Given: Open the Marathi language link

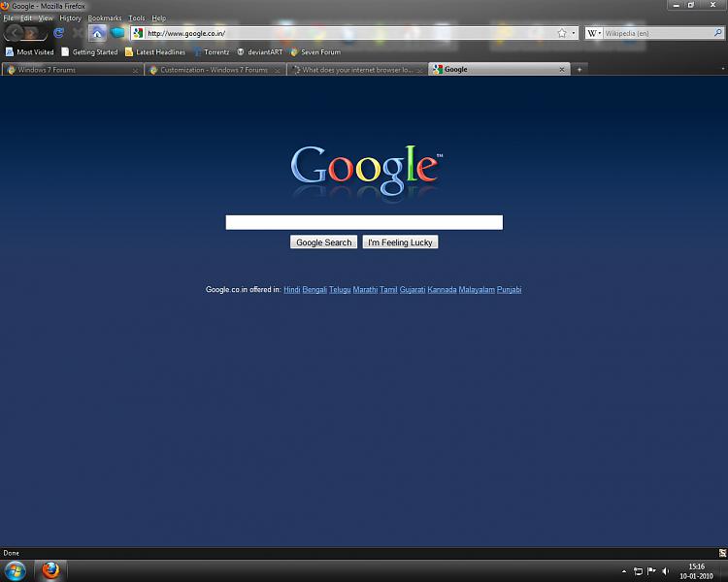Looking at the screenshot, I should [365, 290].
